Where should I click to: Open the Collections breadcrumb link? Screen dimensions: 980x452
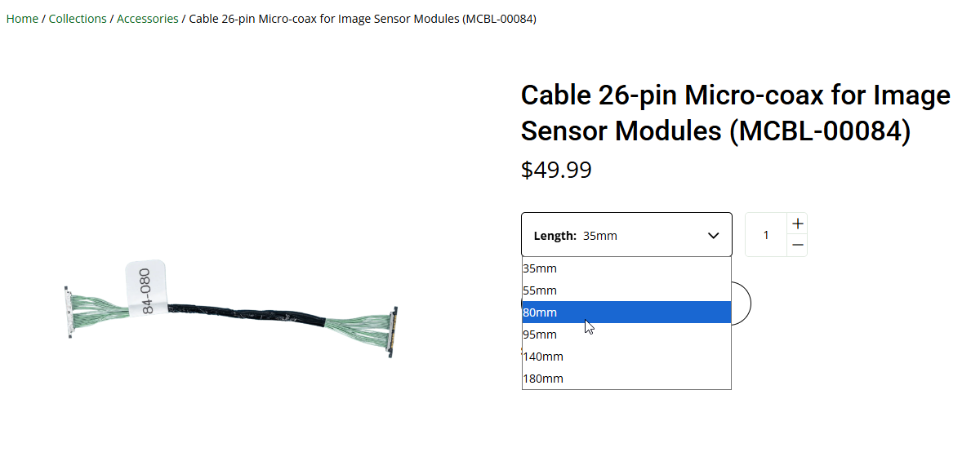point(78,19)
